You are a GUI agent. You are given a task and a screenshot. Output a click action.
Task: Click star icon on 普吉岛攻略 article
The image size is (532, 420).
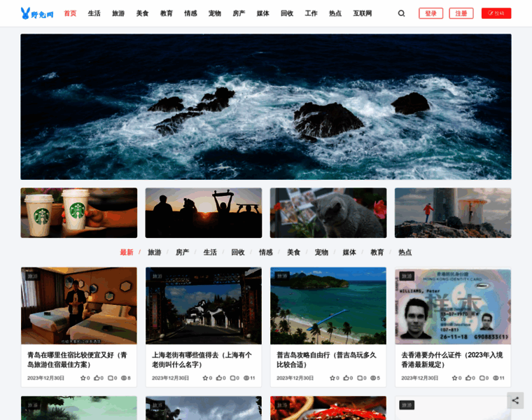click(x=332, y=378)
